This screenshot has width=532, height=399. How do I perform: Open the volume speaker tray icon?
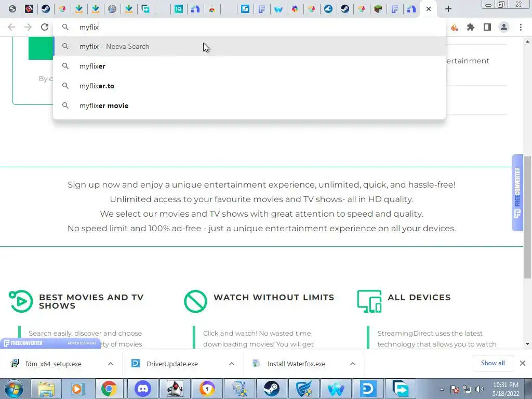coord(479,389)
